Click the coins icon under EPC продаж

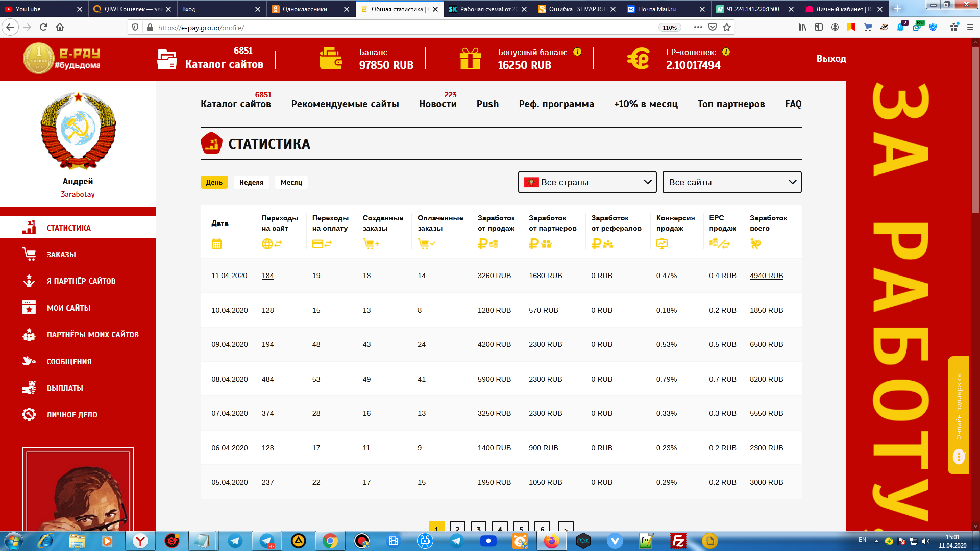(x=719, y=244)
